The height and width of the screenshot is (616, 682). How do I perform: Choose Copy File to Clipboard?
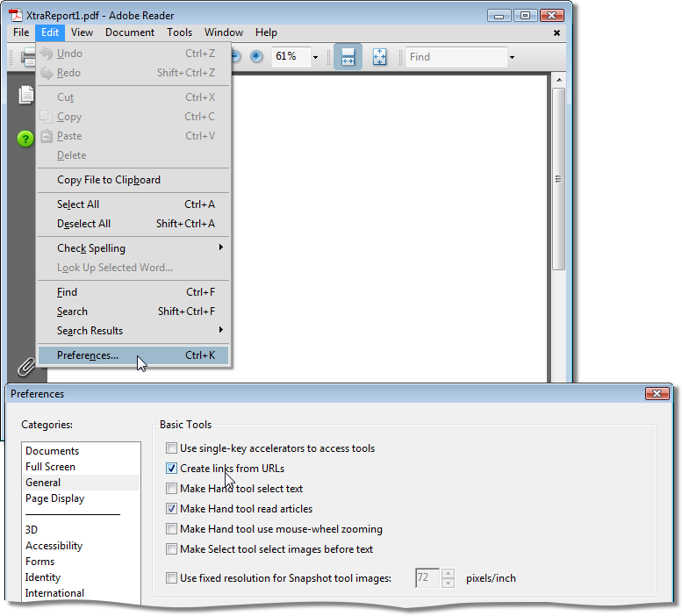point(133,180)
